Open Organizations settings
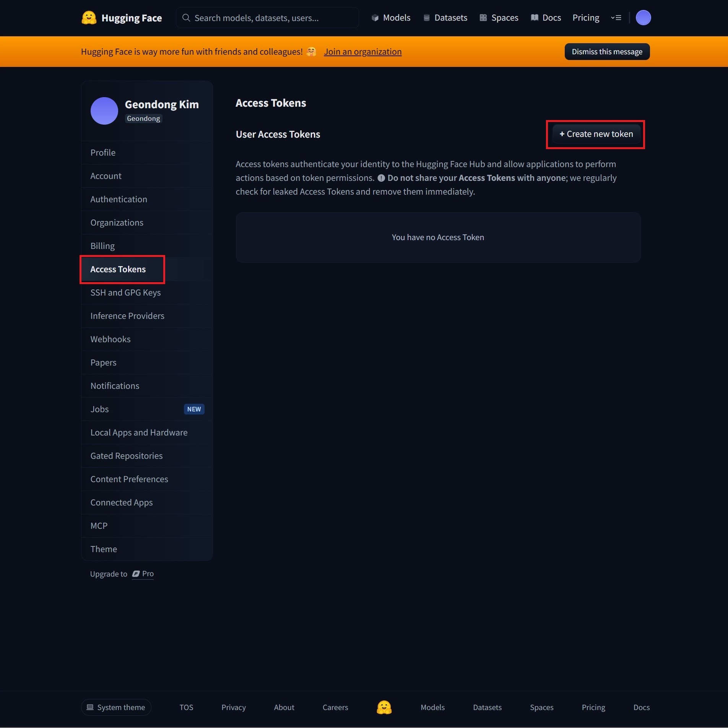Image resolution: width=728 pixels, height=728 pixels. pos(147,223)
